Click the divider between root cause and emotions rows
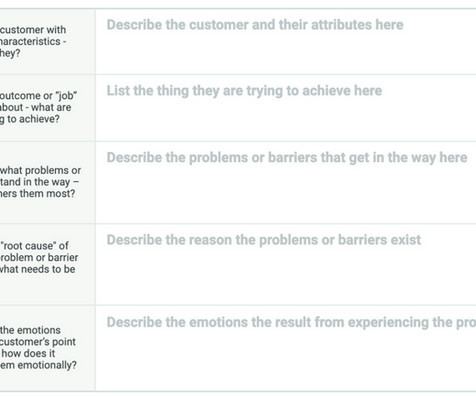The image size is (476, 397). (x=238, y=305)
